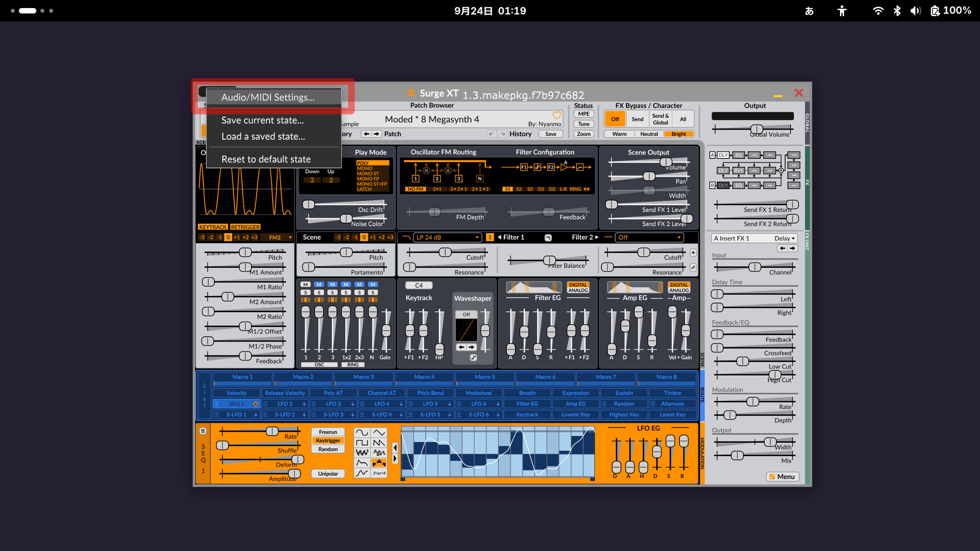Toggle Unipolar LFO mode
Image resolution: width=980 pixels, height=551 pixels.
coord(328,474)
